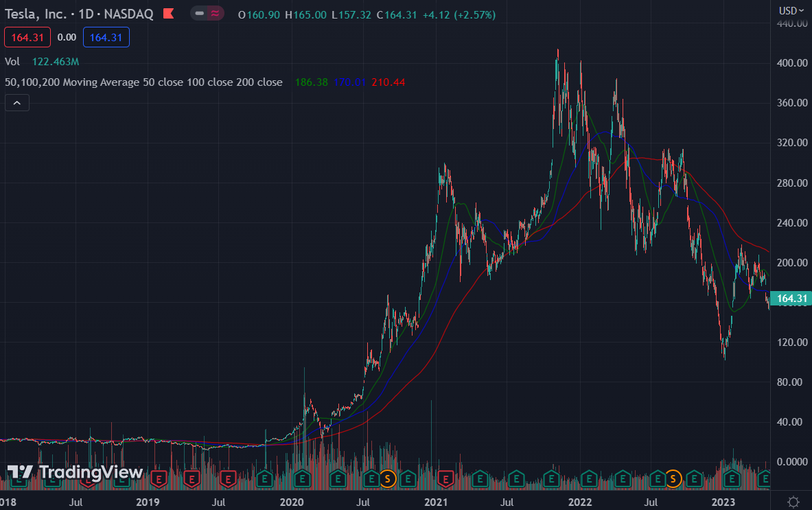This screenshot has width=812, height=510.
Task: Click the 0.00 spread value
Action: click(x=67, y=37)
